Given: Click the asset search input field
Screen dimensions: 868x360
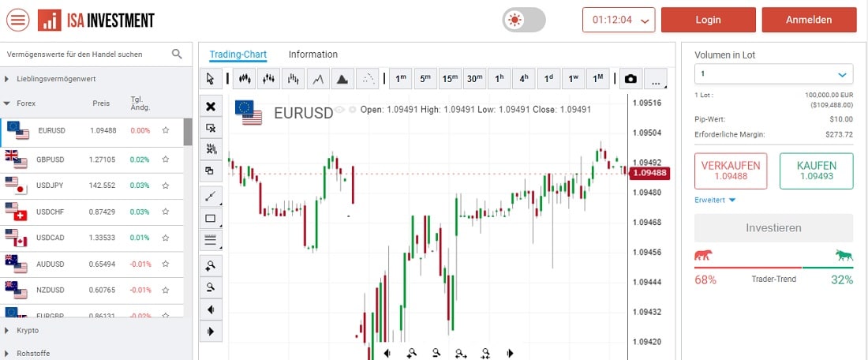Looking at the screenshot, I should click(x=87, y=54).
